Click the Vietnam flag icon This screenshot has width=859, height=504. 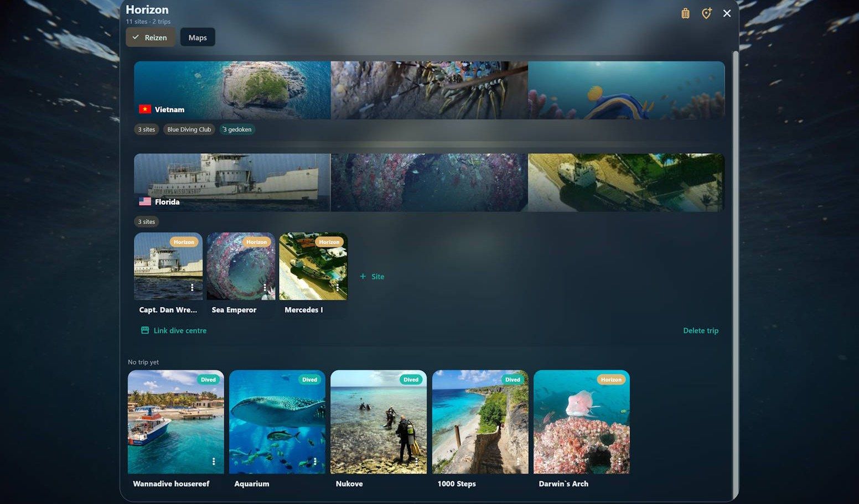tap(145, 109)
